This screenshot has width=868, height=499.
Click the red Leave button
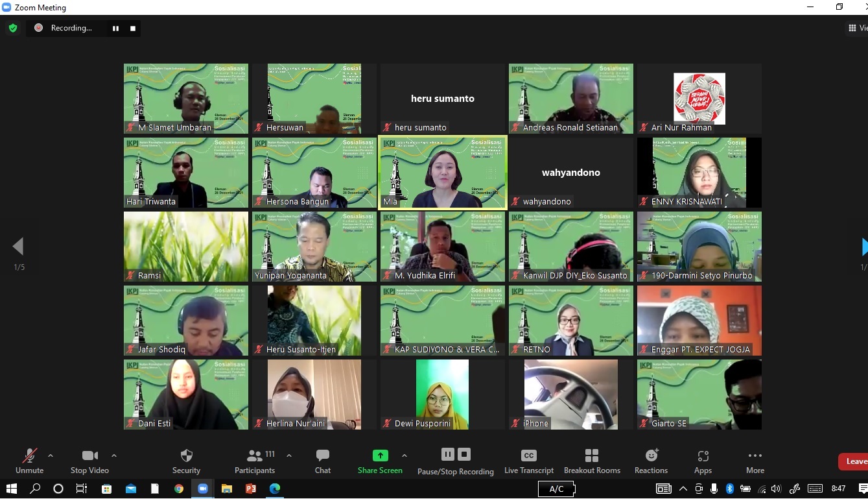(x=854, y=461)
